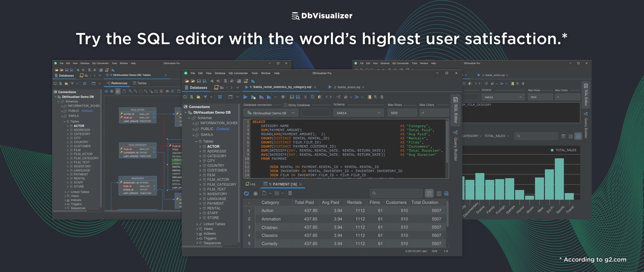Click inside the Max Chars field

434,113
